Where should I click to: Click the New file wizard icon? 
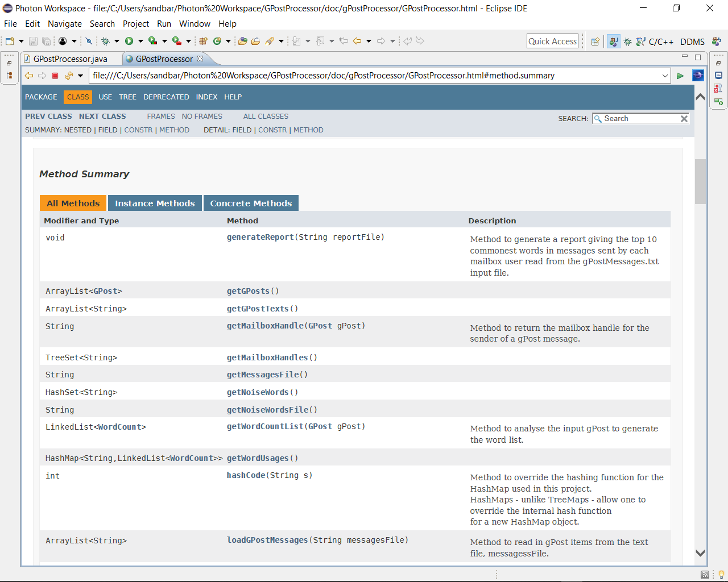pyautogui.click(x=10, y=41)
